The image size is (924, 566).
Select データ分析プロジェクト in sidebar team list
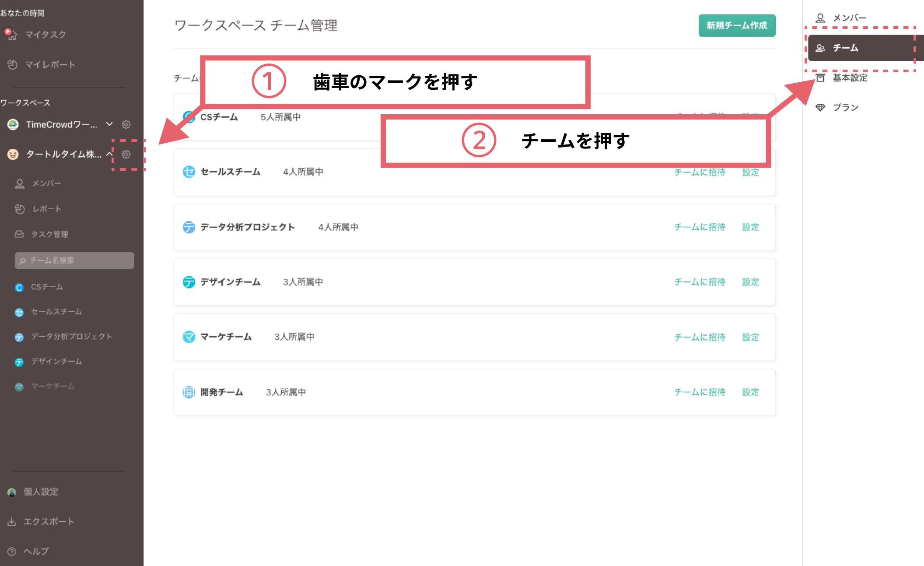coord(71,337)
